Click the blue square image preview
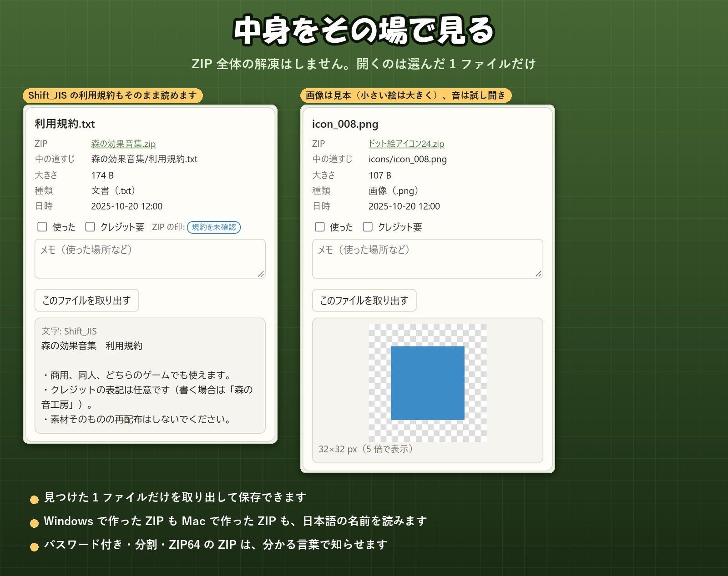The height and width of the screenshot is (576, 728). point(428,383)
